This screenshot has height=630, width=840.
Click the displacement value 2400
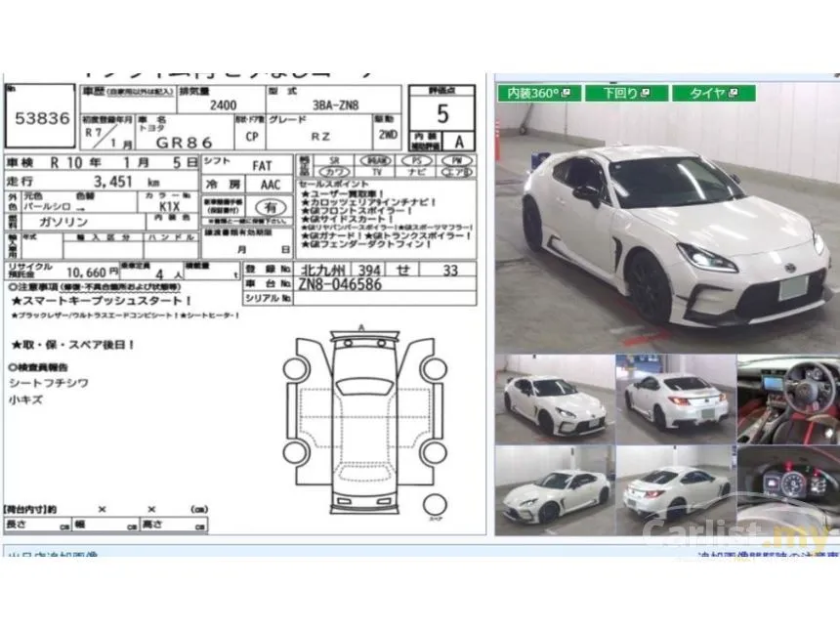pos(224,105)
